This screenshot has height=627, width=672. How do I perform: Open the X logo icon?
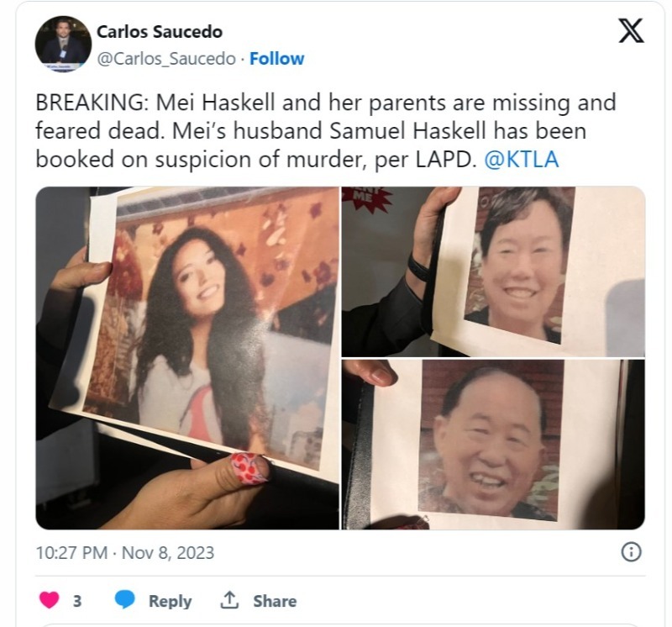click(x=631, y=30)
